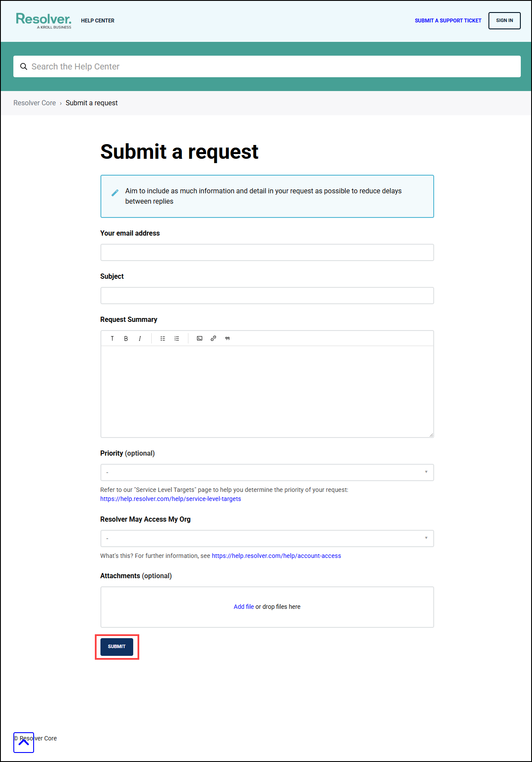Click the Your email address field
The image size is (532, 762).
coord(267,252)
